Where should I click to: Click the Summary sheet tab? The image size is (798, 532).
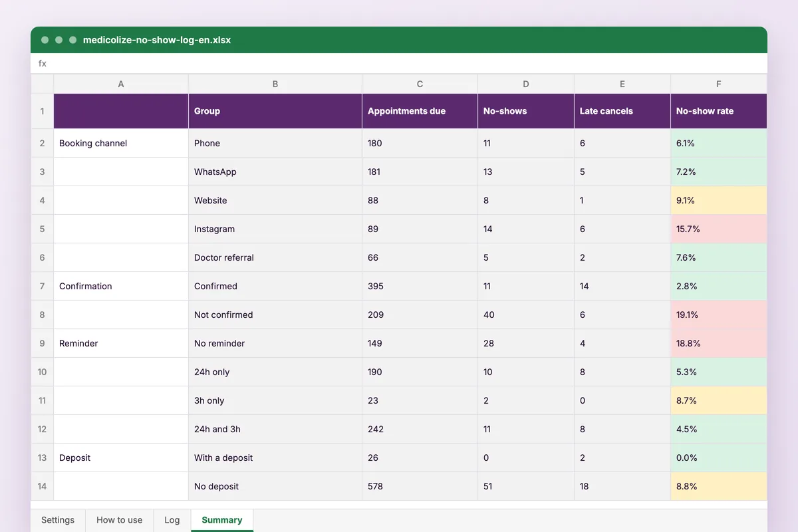pyautogui.click(x=222, y=520)
